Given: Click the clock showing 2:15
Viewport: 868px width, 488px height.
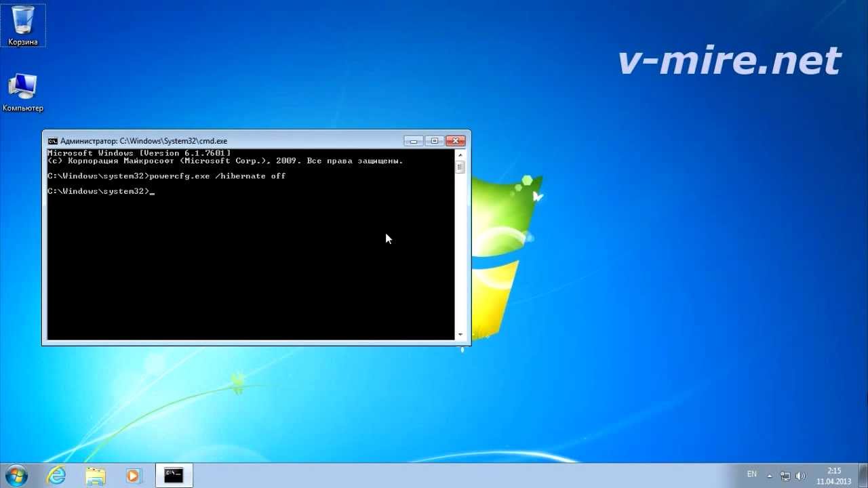Looking at the screenshot, I should pos(834,470).
